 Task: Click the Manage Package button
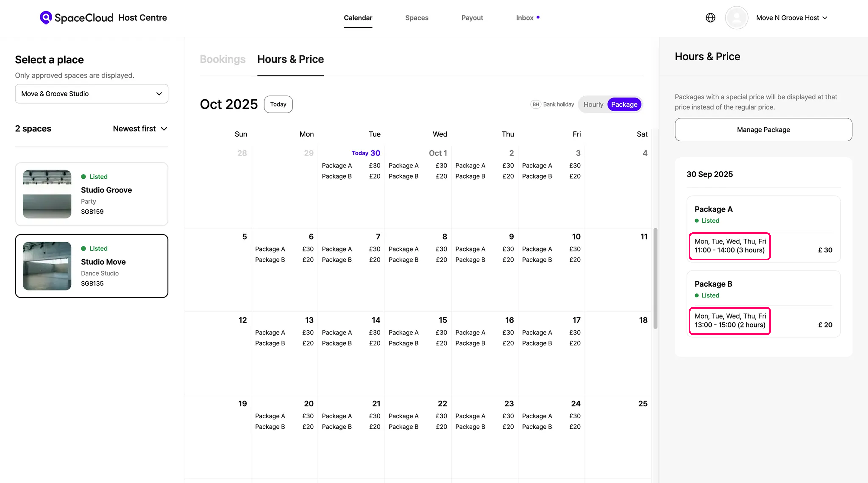pyautogui.click(x=763, y=130)
